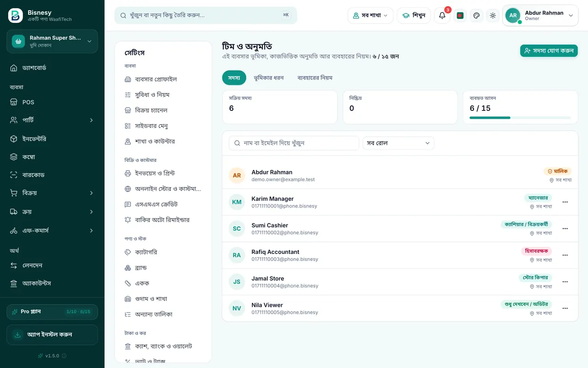Open the color palette theme picker
The height and width of the screenshot is (368, 588).
476,16
